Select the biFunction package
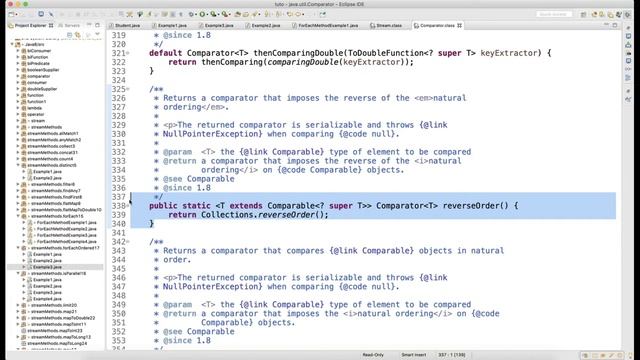Viewport: 640px width, 360px height. (37, 57)
